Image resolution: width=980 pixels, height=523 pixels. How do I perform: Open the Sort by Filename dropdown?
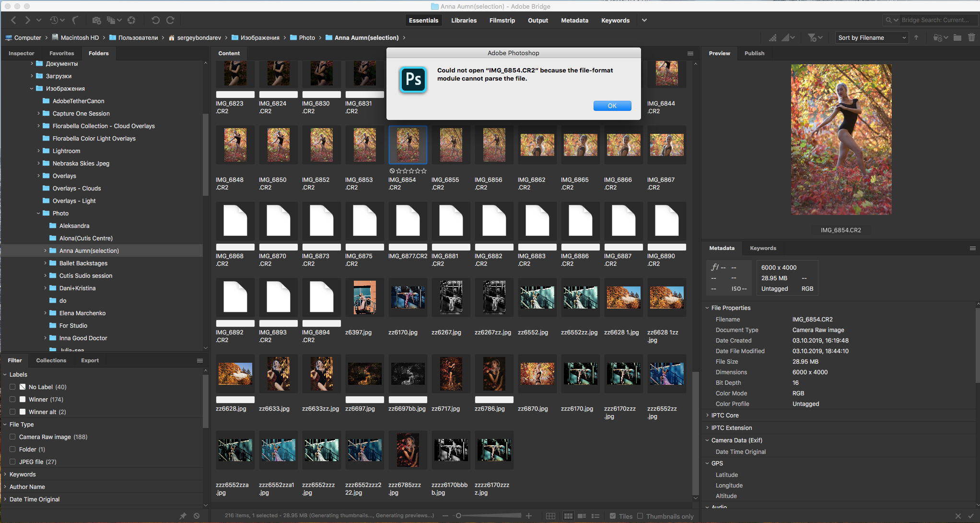pos(872,37)
